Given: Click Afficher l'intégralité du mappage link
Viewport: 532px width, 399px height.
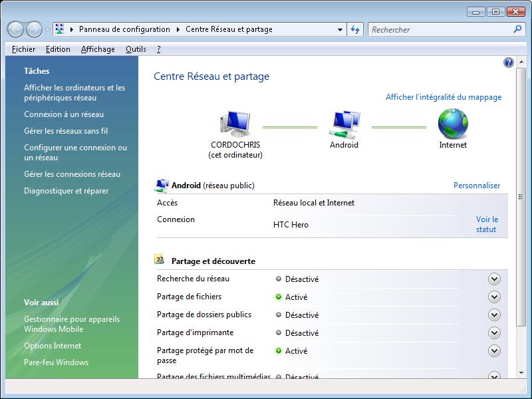Looking at the screenshot, I should point(444,97).
